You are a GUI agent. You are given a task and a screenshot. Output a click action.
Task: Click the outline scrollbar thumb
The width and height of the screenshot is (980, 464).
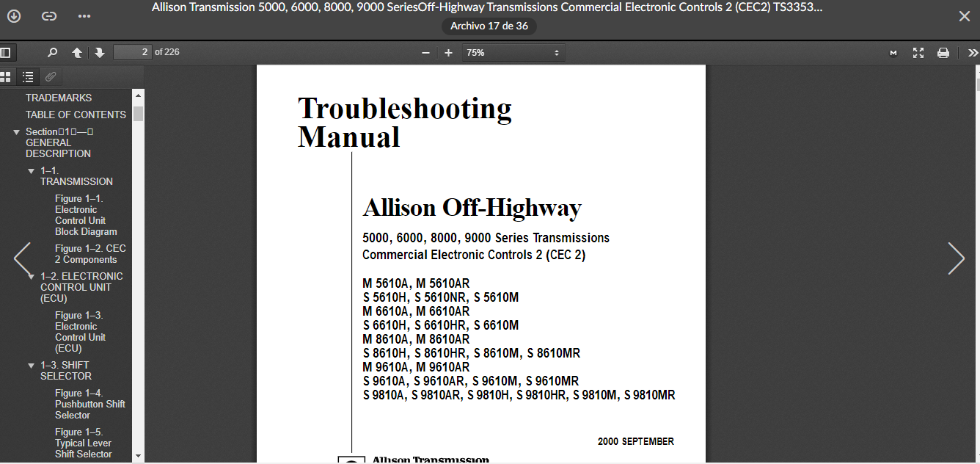tap(138, 113)
